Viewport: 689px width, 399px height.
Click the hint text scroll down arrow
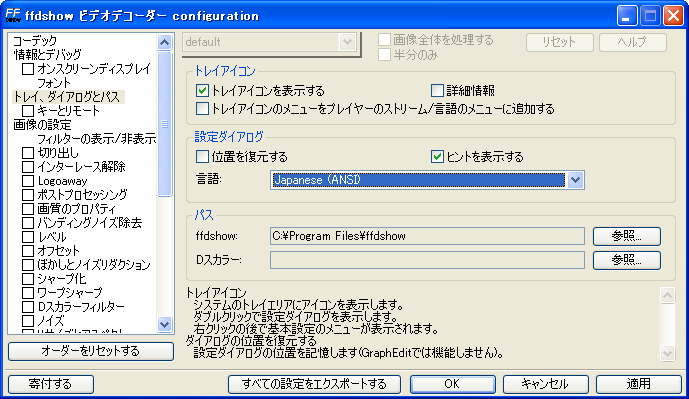click(x=667, y=352)
